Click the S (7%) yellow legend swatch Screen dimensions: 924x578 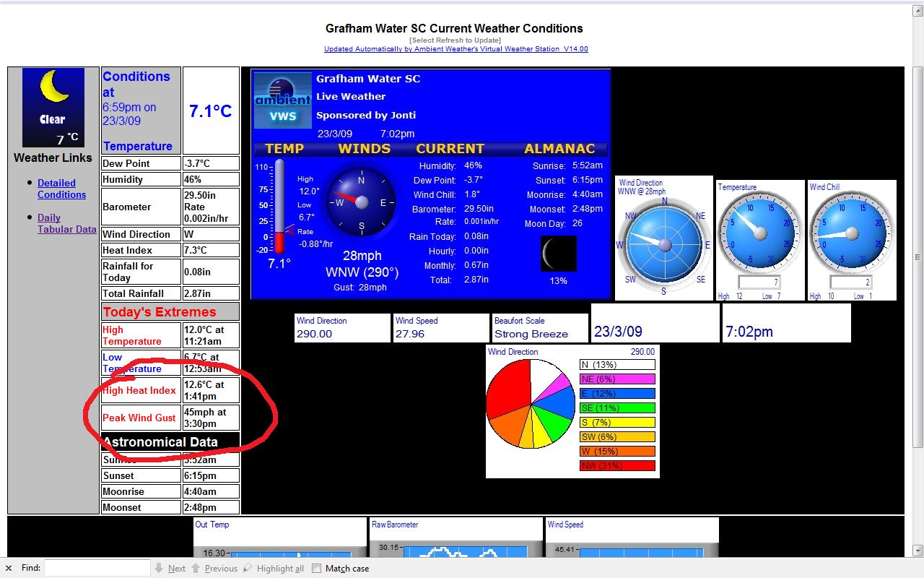[x=617, y=423]
